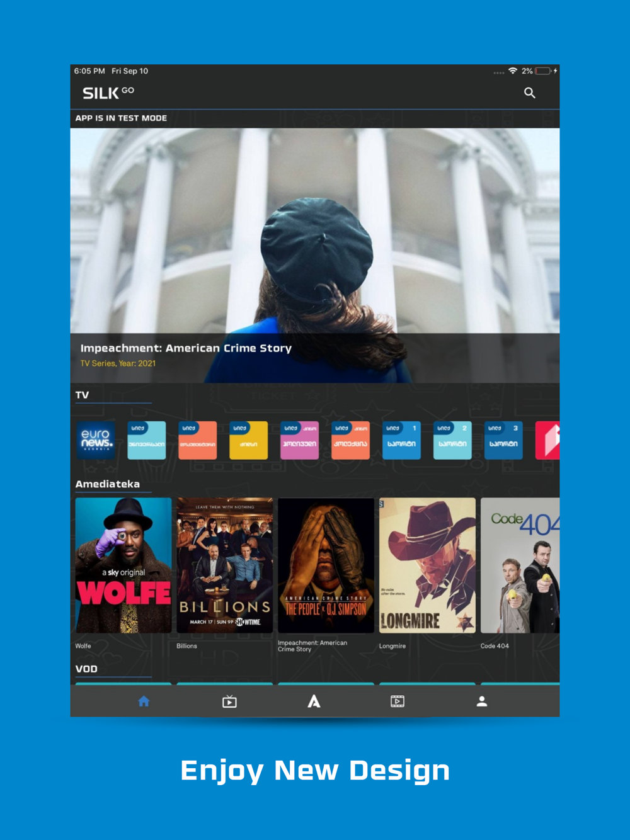Open the TV section header
Screen dimensions: 630x840
pos(83,395)
